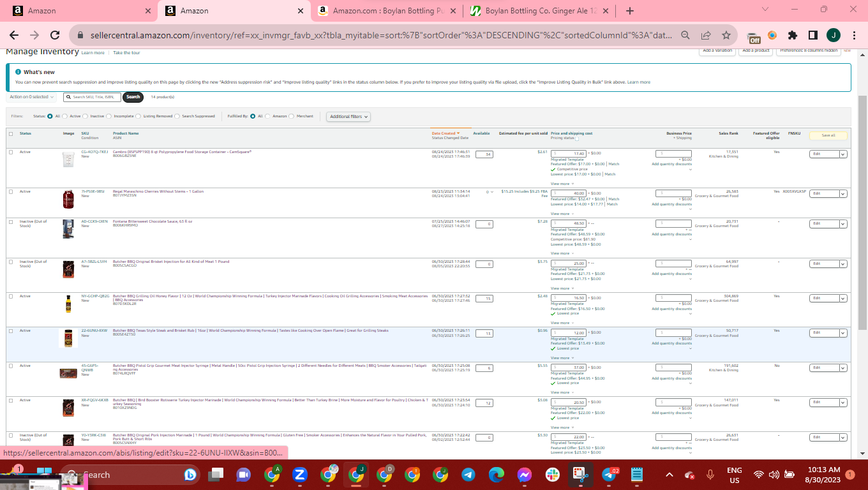Open the Edit dropdown arrow for Cambro row

click(843, 154)
